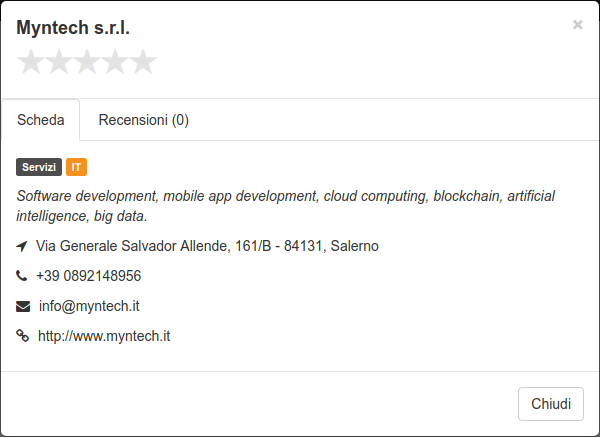This screenshot has width=600, height=437.
Task: Click the Via Generale Salvador Allende address
Action: coord(207,246)
